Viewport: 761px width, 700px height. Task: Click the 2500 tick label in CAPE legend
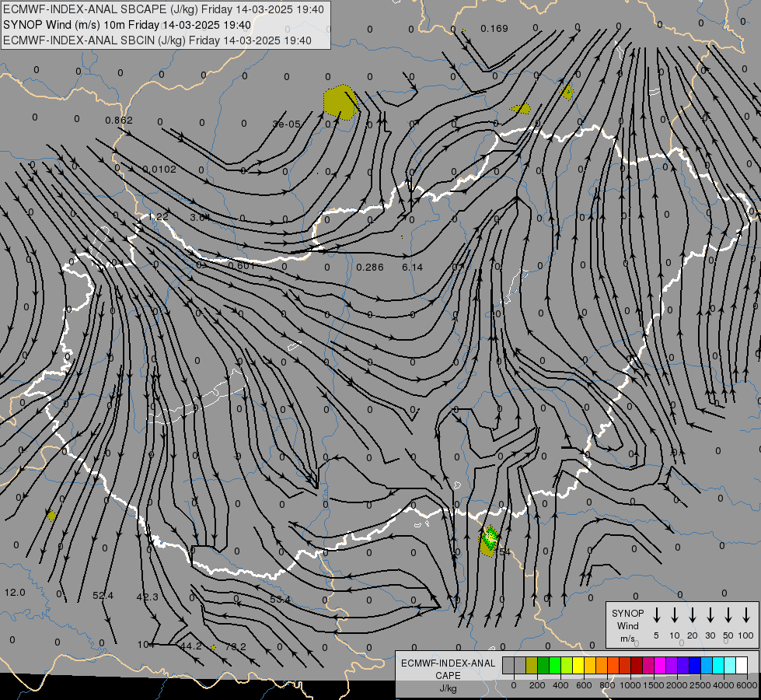(700, 685)
